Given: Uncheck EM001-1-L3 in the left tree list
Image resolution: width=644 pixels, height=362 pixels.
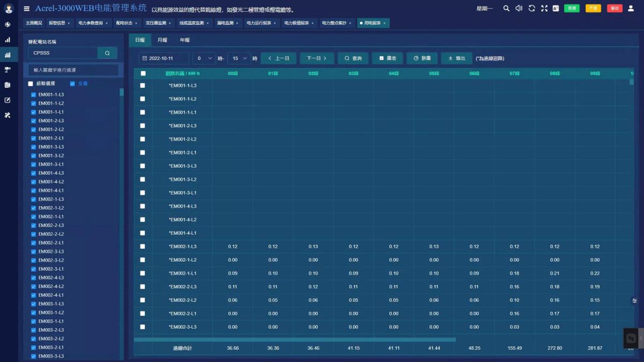Looking at the screenshot, I should click(x=33, y=95).
